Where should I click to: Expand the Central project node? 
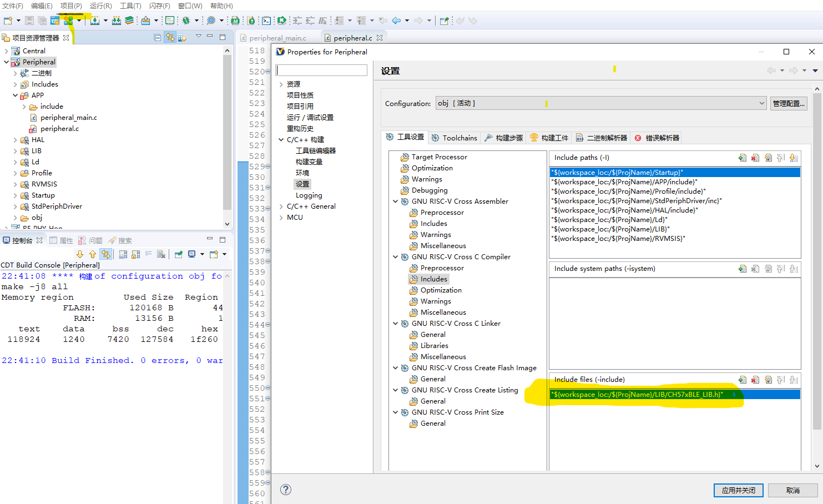(x=6, y=51)
